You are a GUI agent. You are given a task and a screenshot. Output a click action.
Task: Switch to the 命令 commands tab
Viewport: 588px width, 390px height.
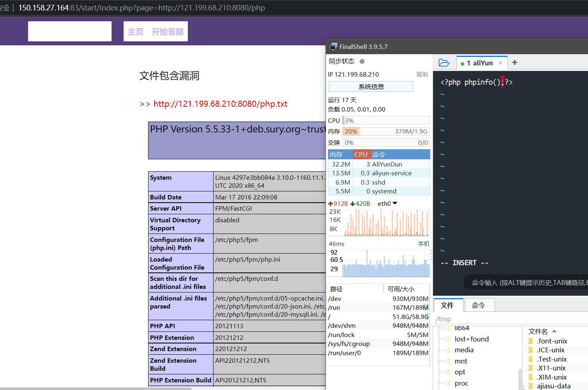pyautogui.click(x=479, y=305)
